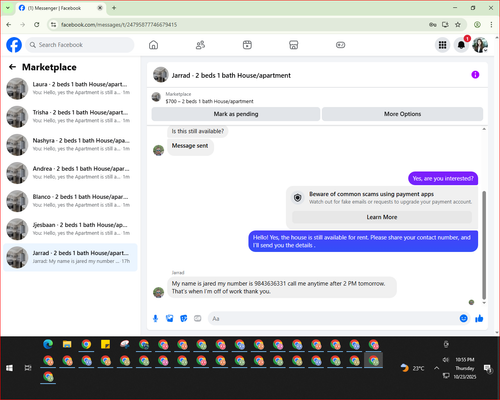Open the password manager key icon
500x400 pixels.
[x=433, y=25]
